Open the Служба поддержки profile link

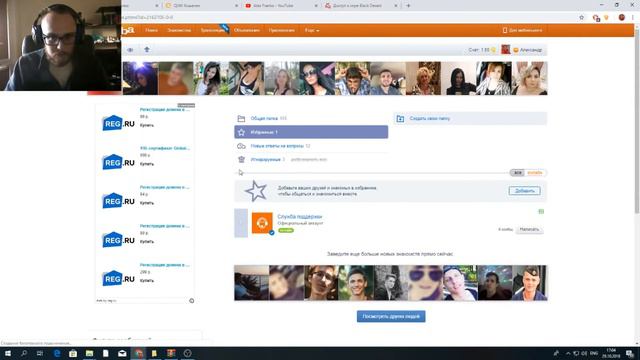(300, 217)
